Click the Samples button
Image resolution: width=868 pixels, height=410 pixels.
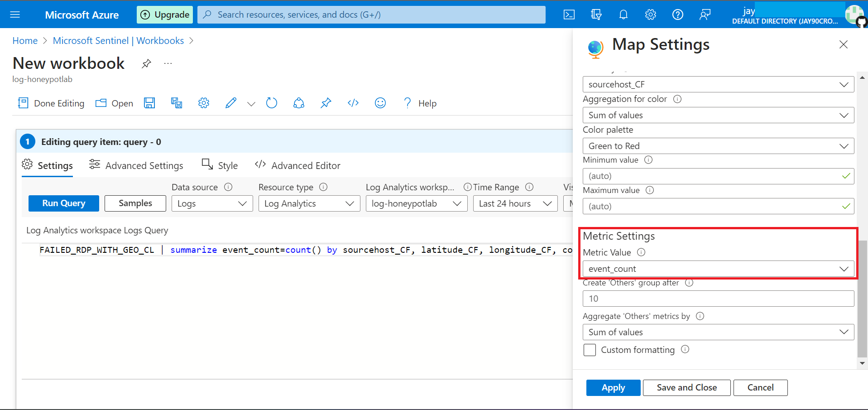[x=135, y=203]
